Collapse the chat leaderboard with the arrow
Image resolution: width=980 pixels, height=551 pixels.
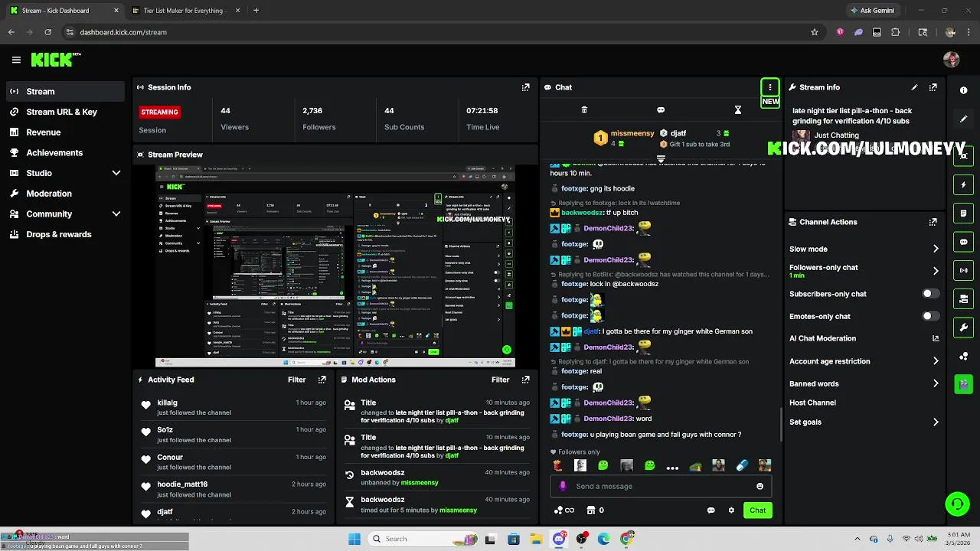tap(661, 159)
